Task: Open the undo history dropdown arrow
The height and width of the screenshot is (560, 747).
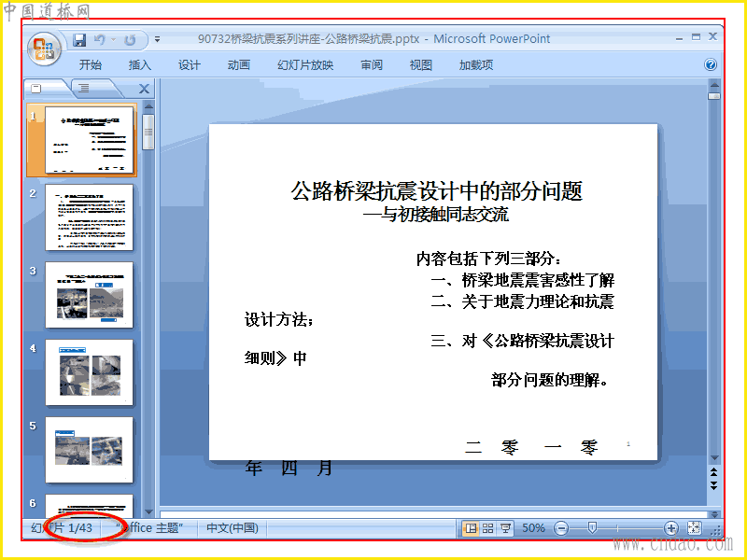Action: [x=113, y=39]
